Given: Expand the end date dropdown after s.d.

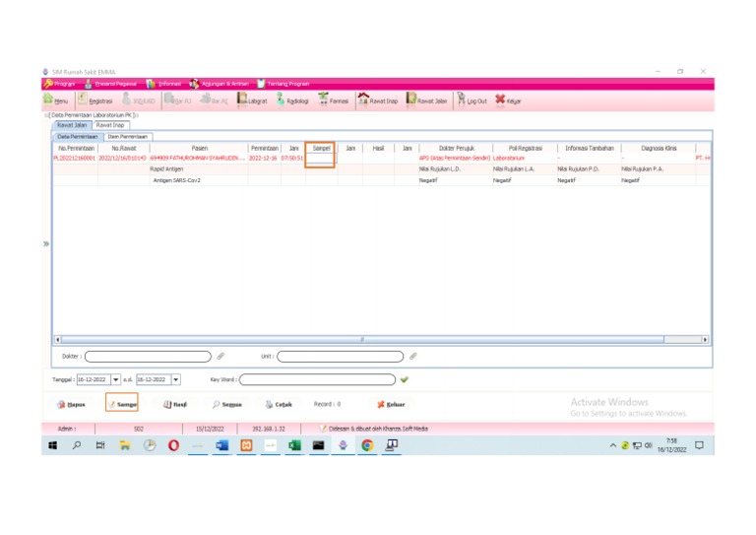Looking at the screenshot, I should [x=176, y=378].
